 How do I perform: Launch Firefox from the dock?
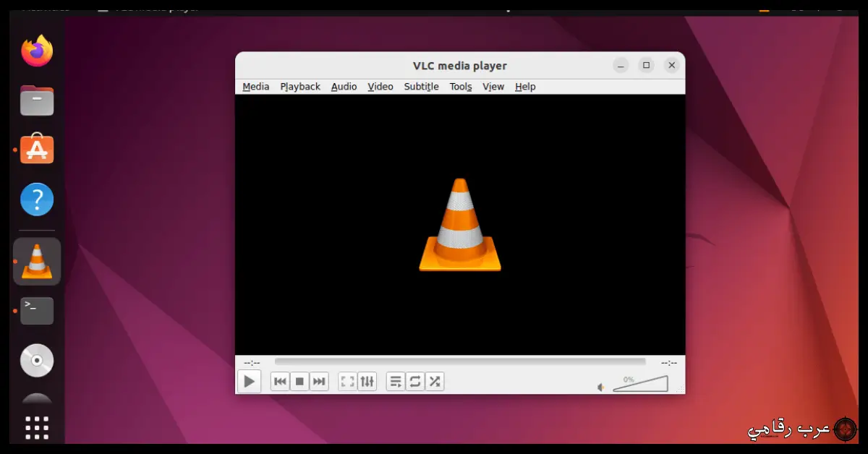click(37, 51)
